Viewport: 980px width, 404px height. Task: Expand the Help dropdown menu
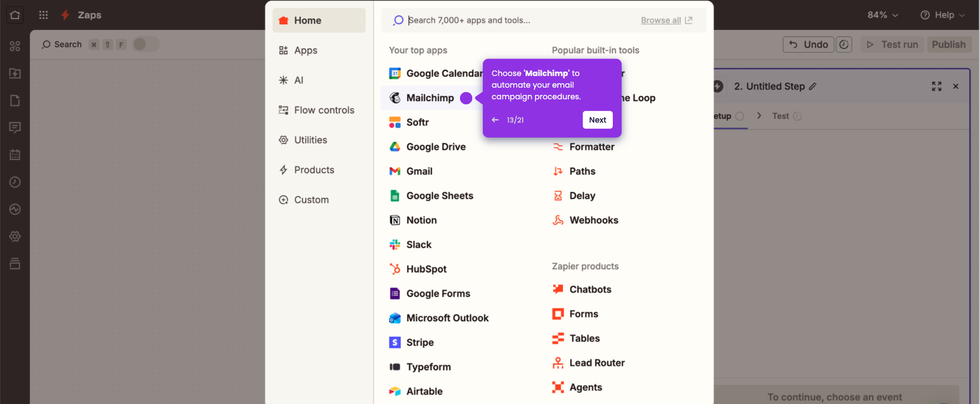(x=943, y=15)
